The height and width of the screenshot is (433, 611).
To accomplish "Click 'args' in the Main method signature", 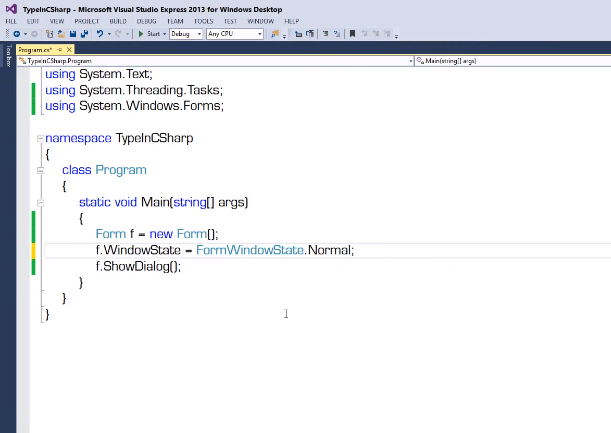I will coord(231,203).
